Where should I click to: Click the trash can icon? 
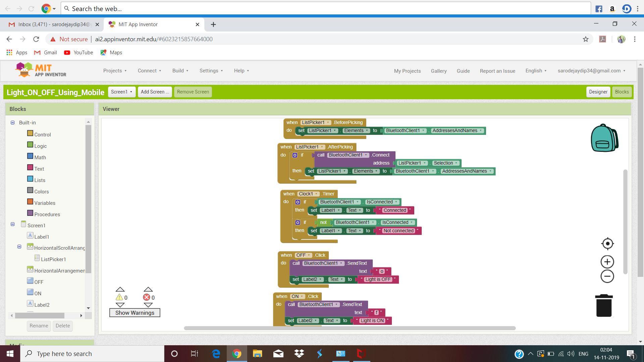point(604,305)
